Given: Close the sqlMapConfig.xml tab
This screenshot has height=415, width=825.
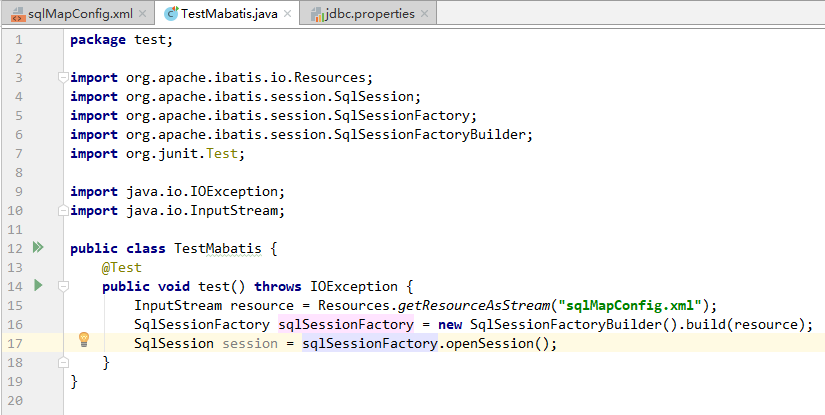Looking at the screenshot, I should pos(142,14).
